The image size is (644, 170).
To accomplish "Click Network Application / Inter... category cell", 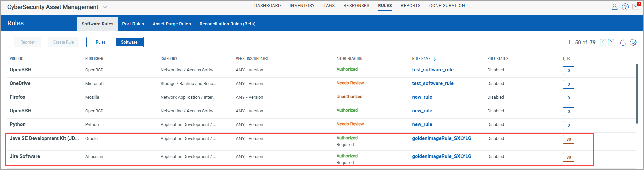I will pyautogui.click(x=188, y=97).
